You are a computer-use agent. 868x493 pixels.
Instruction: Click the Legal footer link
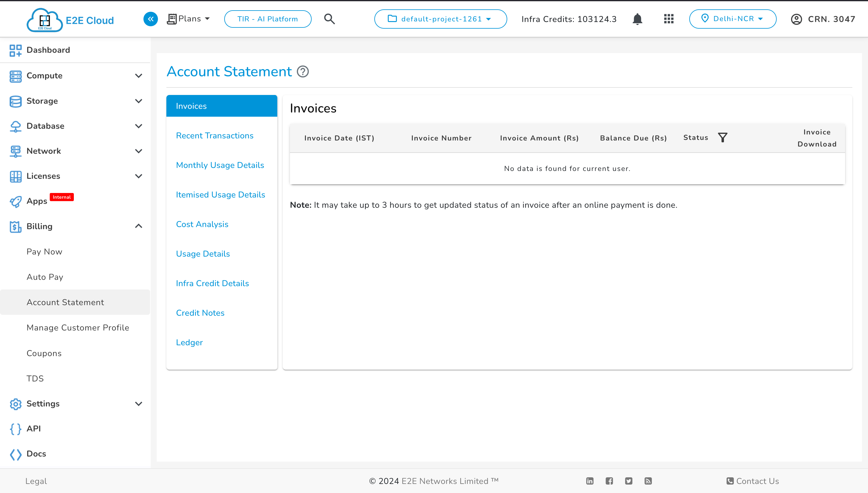pos(36,481)
